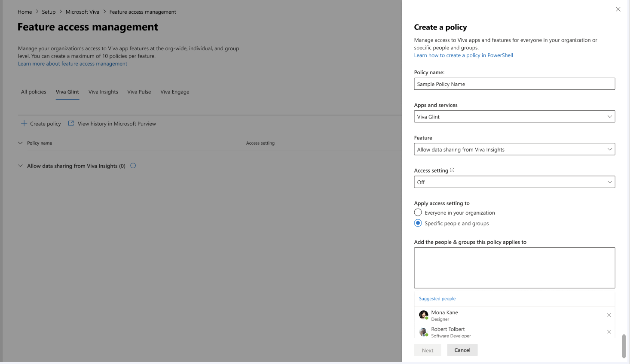The width and height of the screenshot is (630, 364).
Task: Click the Cancel button
Action: [x=462, y=350]
